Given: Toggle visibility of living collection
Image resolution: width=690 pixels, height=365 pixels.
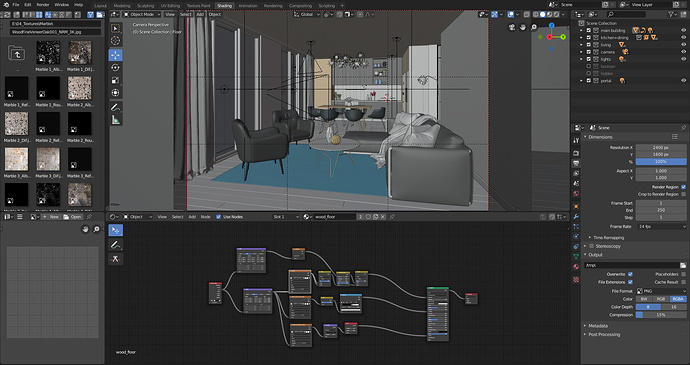Looking at the screenshot, I should [683, 44].
